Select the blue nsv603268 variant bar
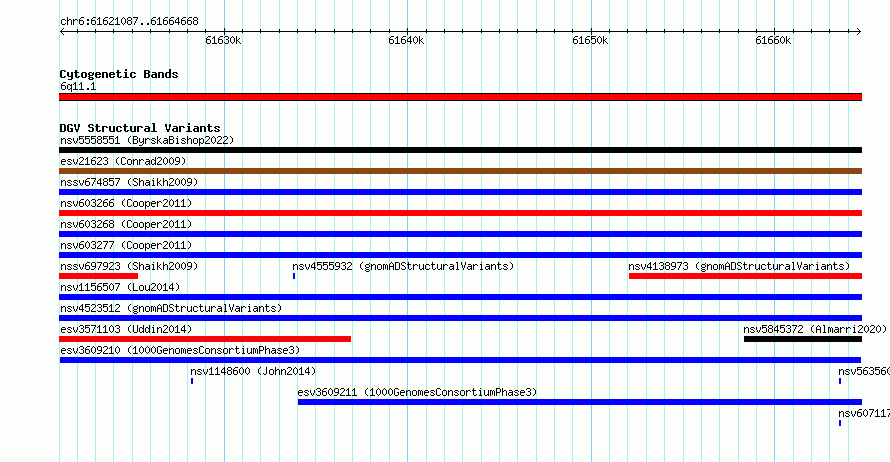 point(460,234)
